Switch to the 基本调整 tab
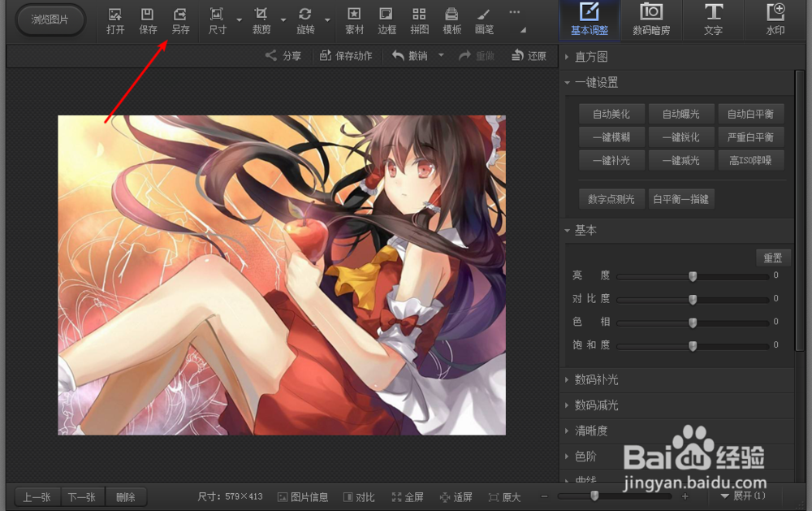 point(590,19)
